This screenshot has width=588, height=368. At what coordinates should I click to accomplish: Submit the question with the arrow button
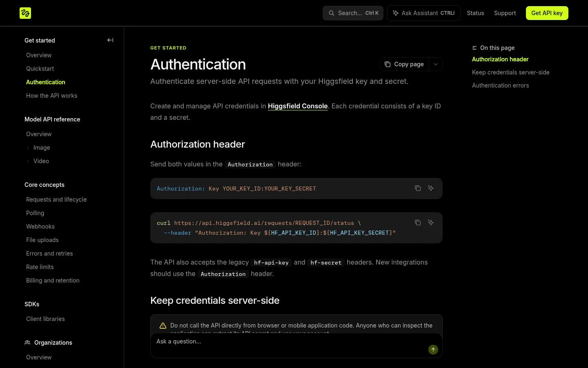[x=433, y=350]
